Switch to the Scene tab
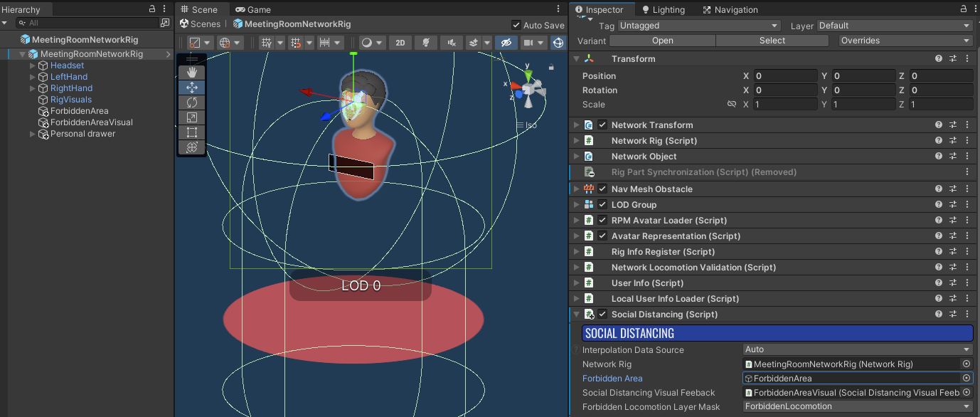This screenshot has height=417, width=980. tap(198, 9)
